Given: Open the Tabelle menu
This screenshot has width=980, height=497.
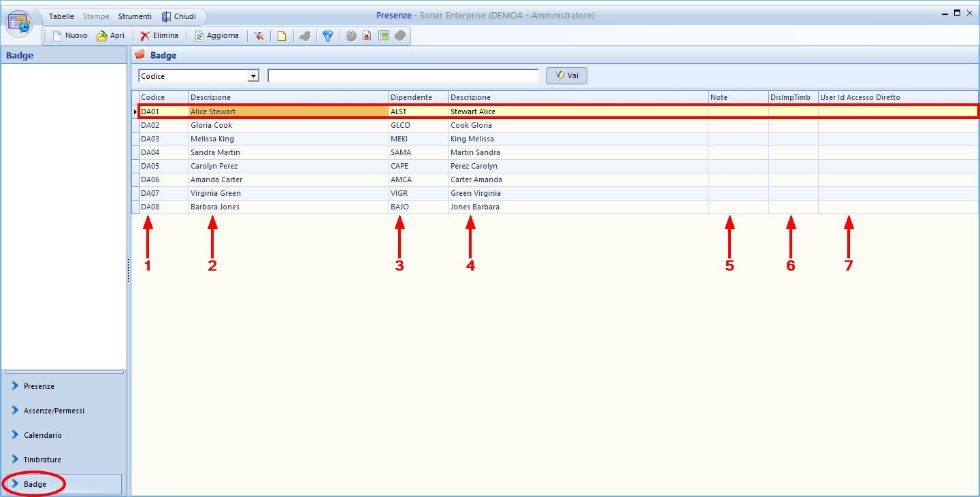Looking at the screenshot, I should pyautogui.click(x=61, y=16).
